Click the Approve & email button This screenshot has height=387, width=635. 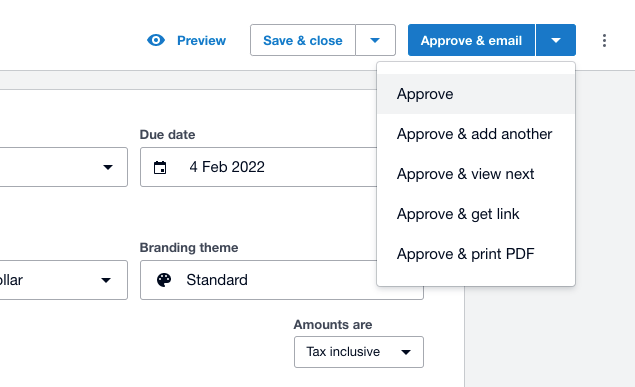(471, 40)
